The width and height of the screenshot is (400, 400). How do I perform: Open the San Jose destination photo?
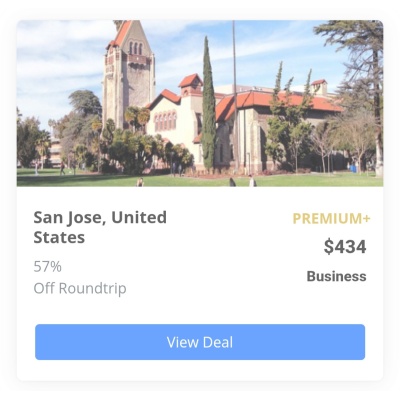click(200, 103)
